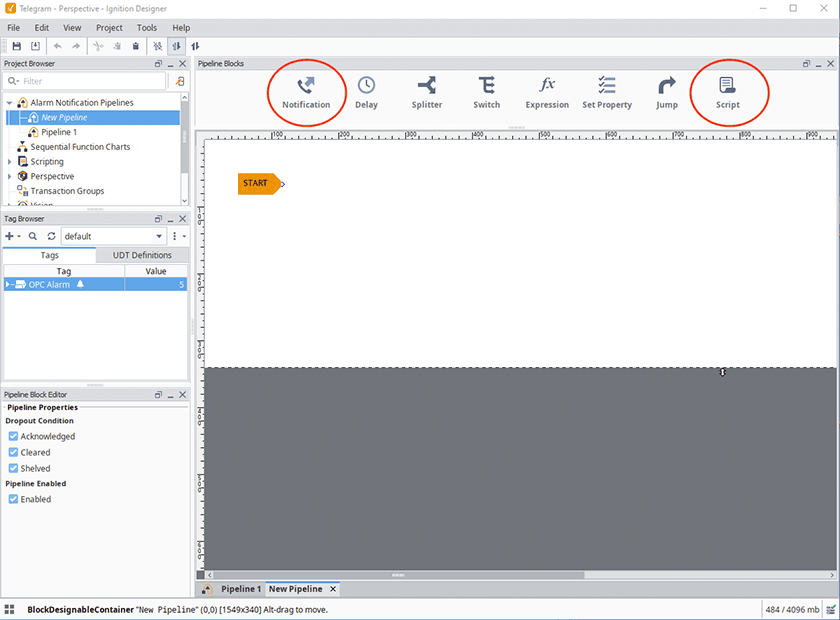Expand the OPC Alarm tag row

(8, 284)
